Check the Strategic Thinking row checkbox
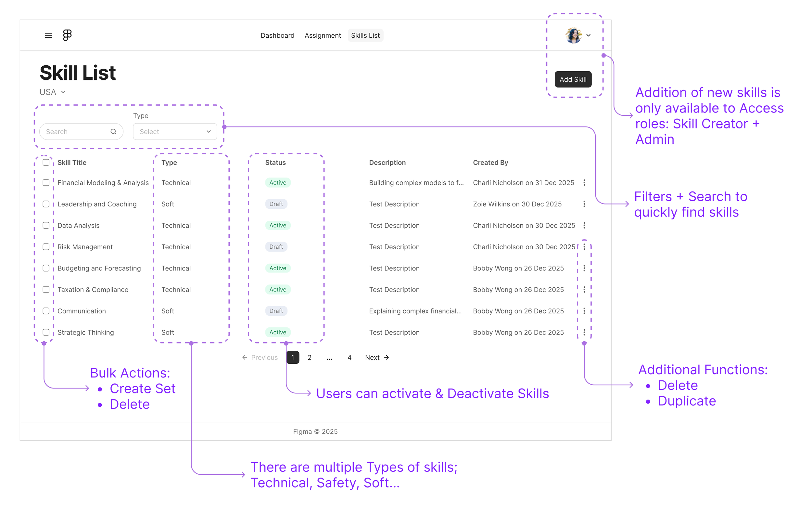The width and height of the screenshot is (812, 514). tap(46, 332)
